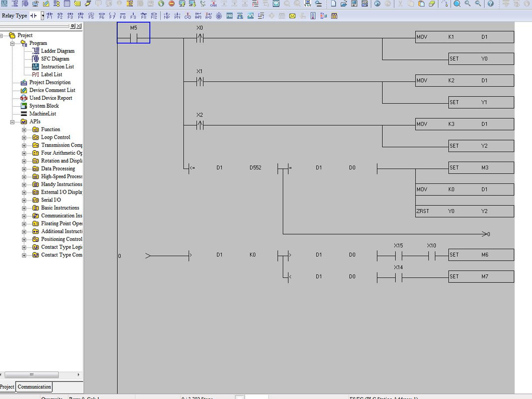Image resolution: width=532 pixels, height=399 pixels.
Task: Open Instruction List in project tree
Action: [x=57, y=67]
